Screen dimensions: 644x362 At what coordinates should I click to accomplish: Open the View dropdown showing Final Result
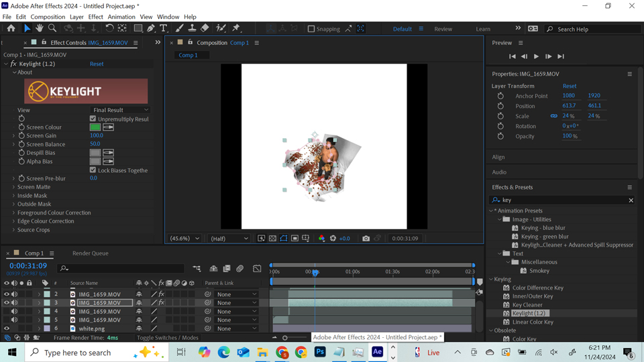(x=120, y=110)
